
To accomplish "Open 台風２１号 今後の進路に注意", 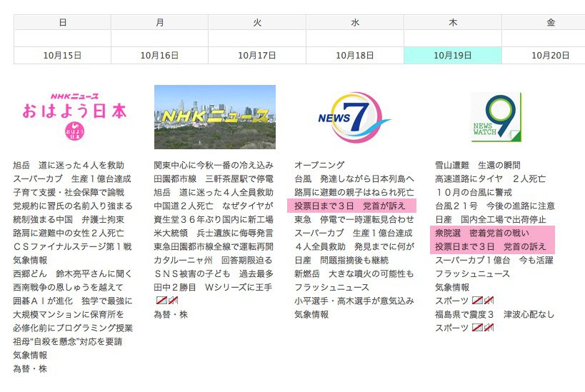I will pos(495,206).
